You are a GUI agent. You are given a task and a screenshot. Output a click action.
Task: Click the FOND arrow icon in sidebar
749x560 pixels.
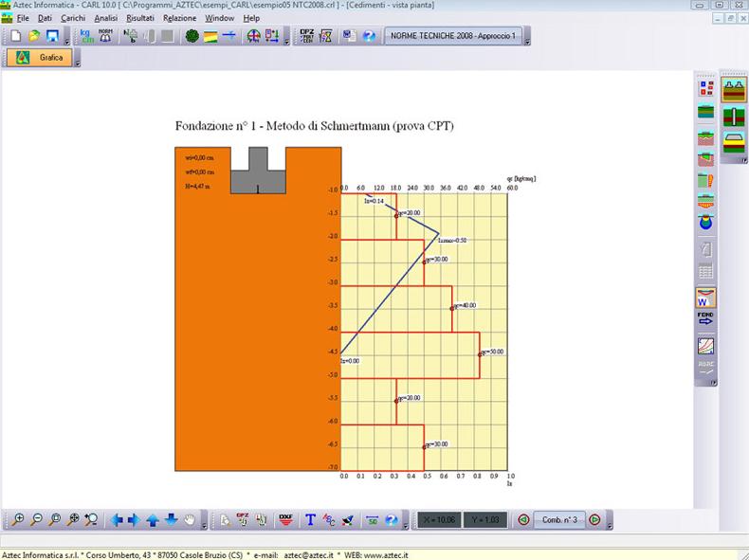tap(705, 319)
